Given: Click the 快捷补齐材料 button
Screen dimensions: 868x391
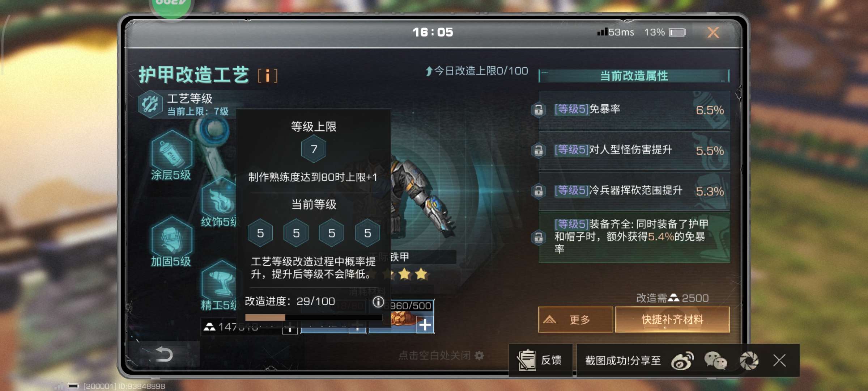Looking at the screenshot, I should tap(672, 320).
